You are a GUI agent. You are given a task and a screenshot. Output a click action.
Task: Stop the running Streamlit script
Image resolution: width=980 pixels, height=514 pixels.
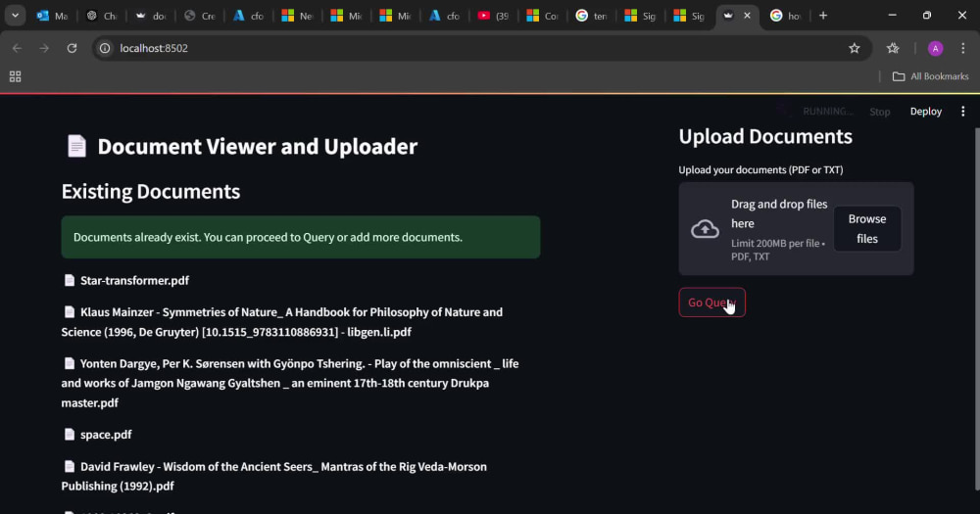point(879,112)
